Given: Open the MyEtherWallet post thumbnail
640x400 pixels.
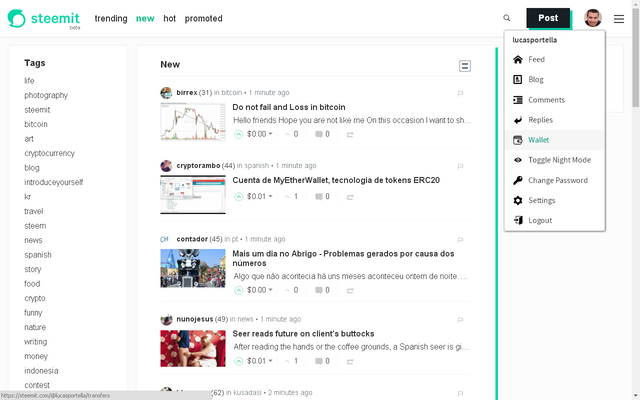Looking at the screenshot, I should pyautogui.click(x=193, y=195).
